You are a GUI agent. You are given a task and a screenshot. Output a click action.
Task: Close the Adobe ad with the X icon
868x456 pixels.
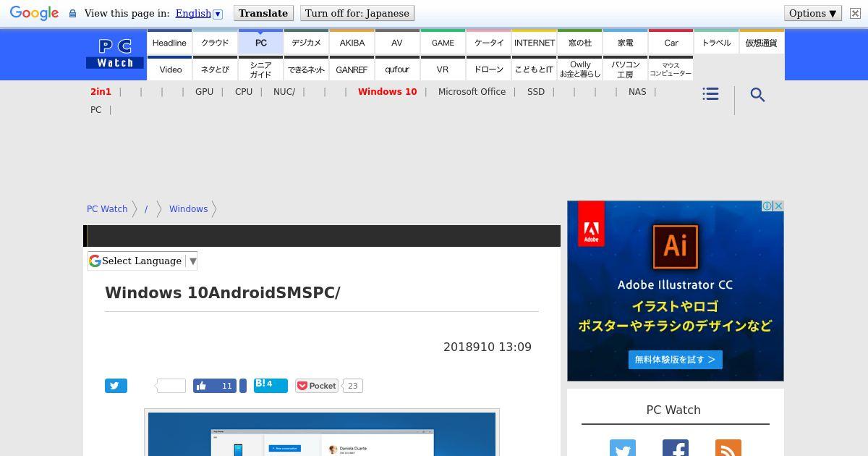(x=778, y=206)
